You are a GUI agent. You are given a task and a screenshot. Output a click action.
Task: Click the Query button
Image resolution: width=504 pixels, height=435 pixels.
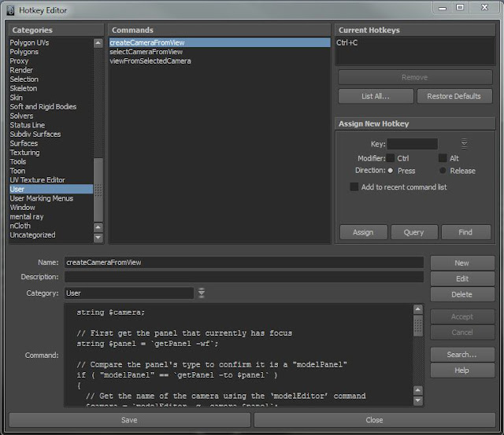[414, 232]
